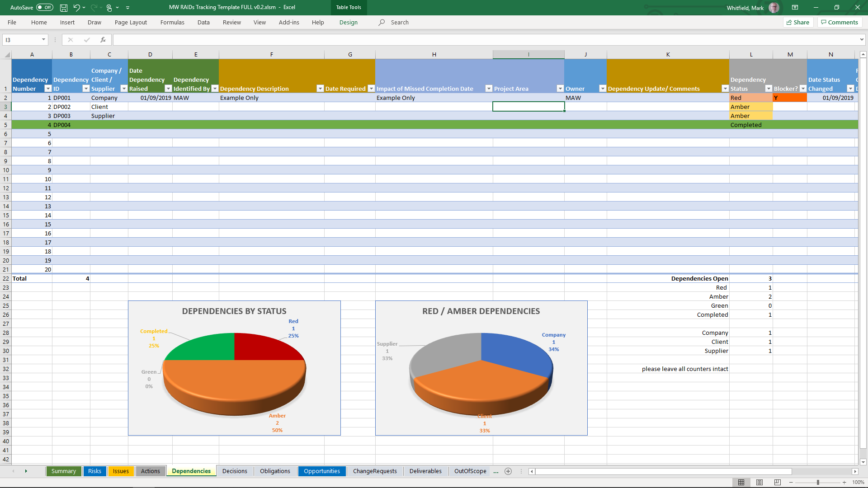Click the Undo arrow icon
This screenshot has width=868, height=488.
(x=76, y=8)
